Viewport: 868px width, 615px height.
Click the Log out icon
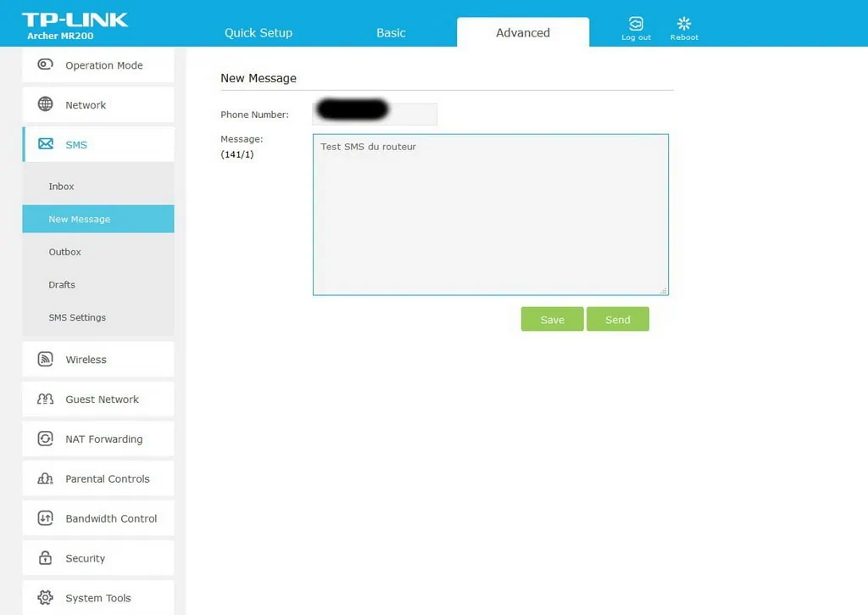coord(636,24)
